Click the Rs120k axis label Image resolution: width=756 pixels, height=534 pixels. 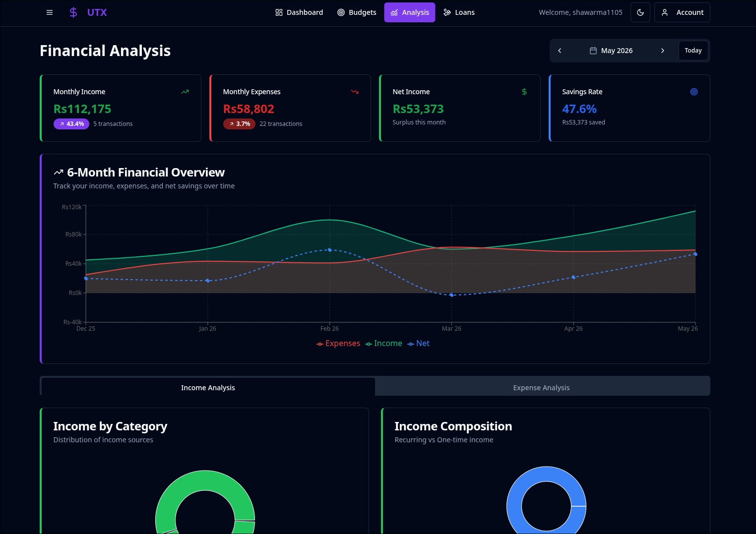(x=72, y=207)
